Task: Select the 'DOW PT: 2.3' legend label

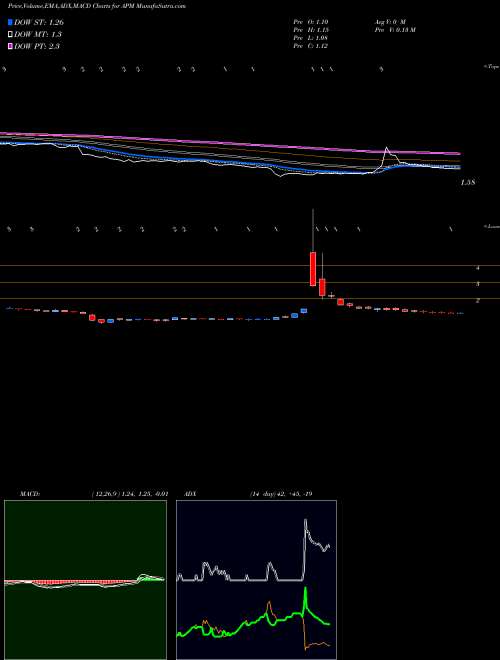Action: tap(37, 46)
